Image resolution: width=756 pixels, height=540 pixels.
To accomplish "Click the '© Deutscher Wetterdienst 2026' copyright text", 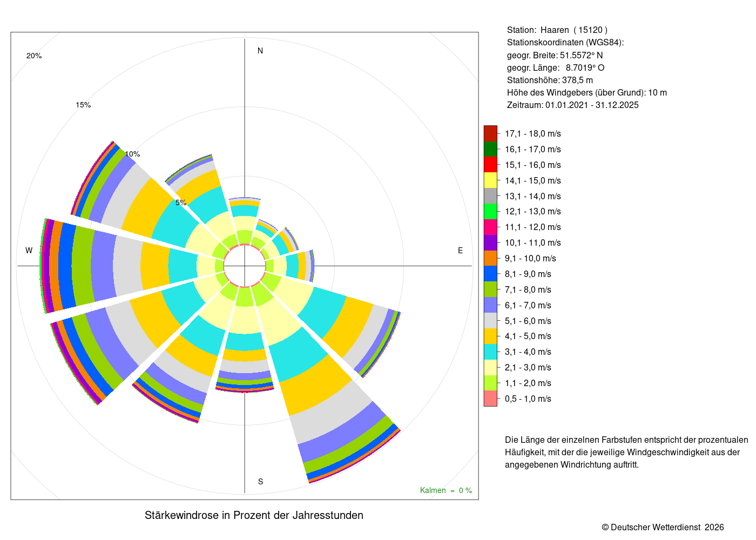I will tap(663, 527).
